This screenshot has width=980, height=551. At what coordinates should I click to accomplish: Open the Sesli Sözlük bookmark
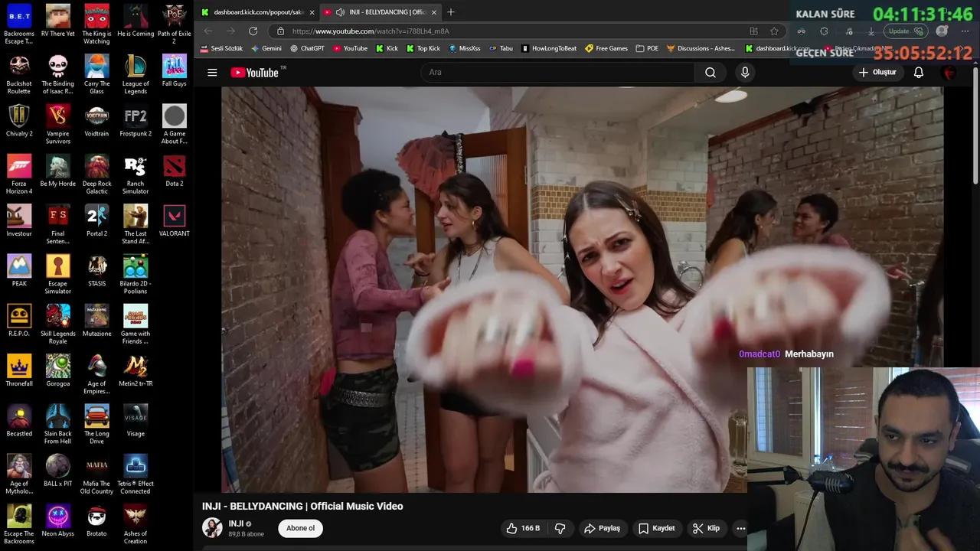(221, 48)
